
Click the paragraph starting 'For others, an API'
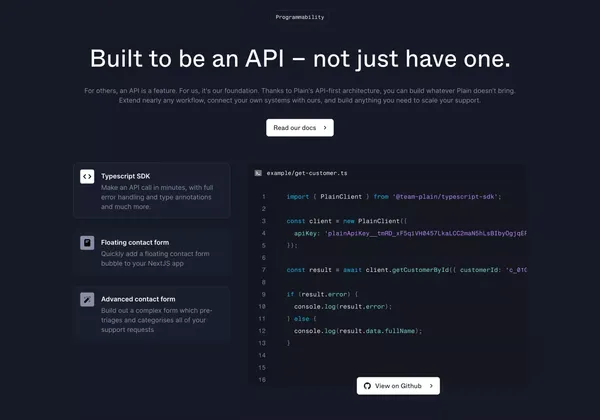(300, 96)
